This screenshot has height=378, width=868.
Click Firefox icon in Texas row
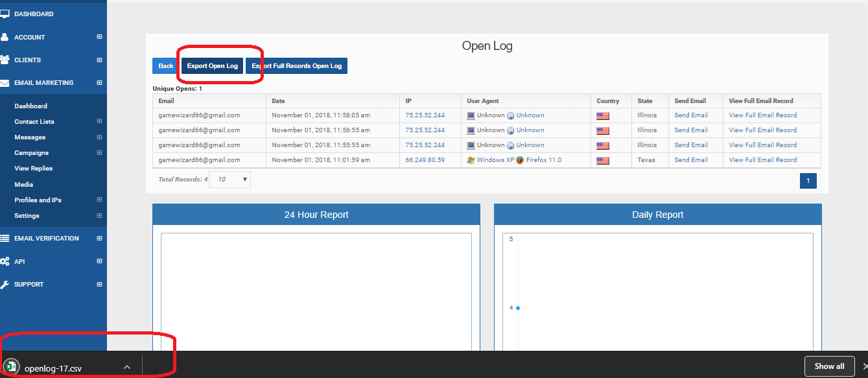[520, 160]
